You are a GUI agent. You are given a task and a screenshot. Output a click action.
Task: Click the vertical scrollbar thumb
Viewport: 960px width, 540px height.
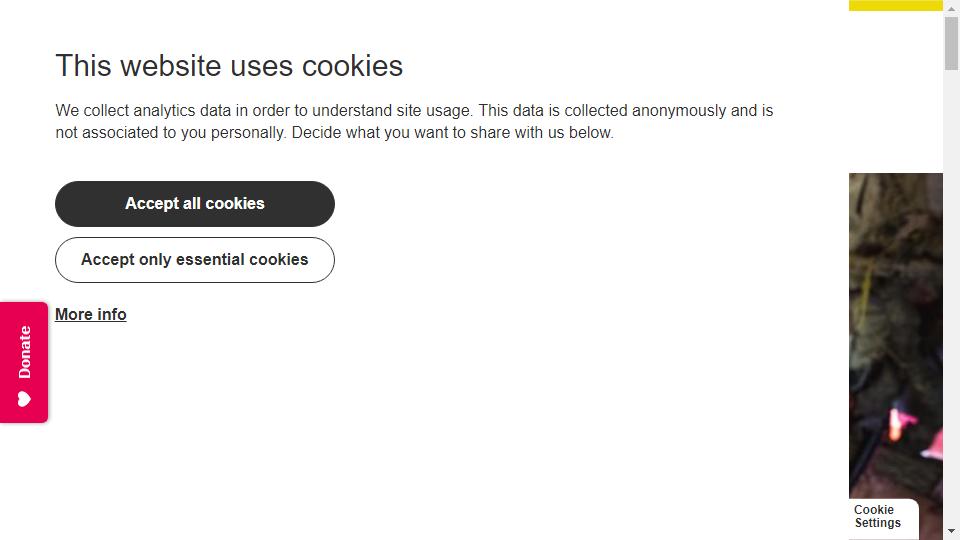pyautogui.click(x=951, y=43)
